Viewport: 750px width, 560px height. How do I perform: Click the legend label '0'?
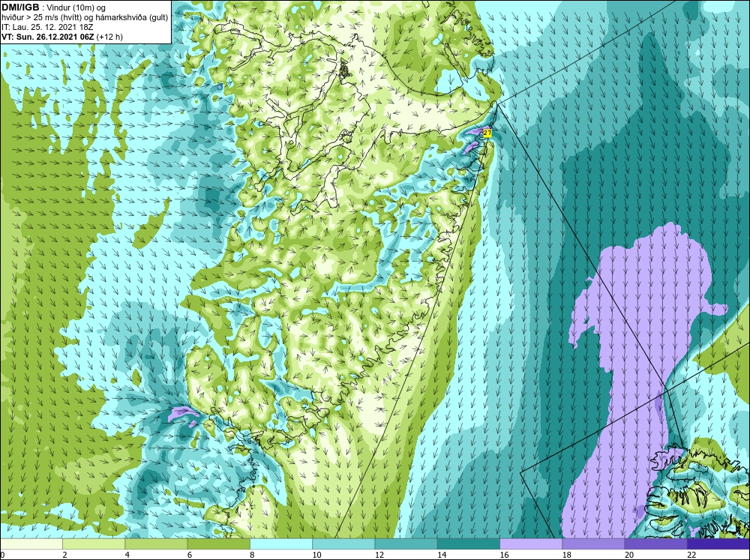tap(2, 555)
